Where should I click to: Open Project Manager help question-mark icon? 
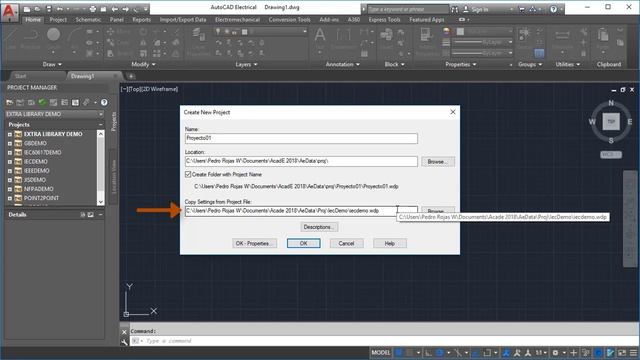(104, 102)
